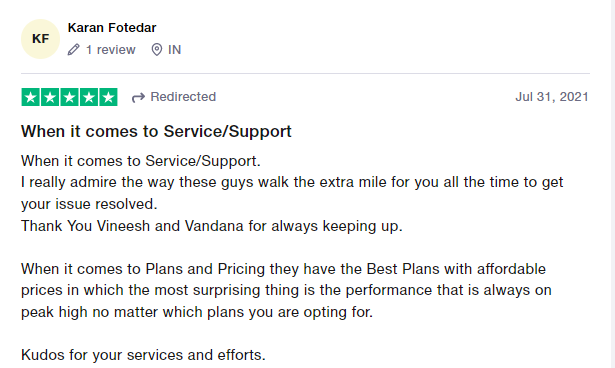Click the Plans and Pricing paragraph

[286, 291]
